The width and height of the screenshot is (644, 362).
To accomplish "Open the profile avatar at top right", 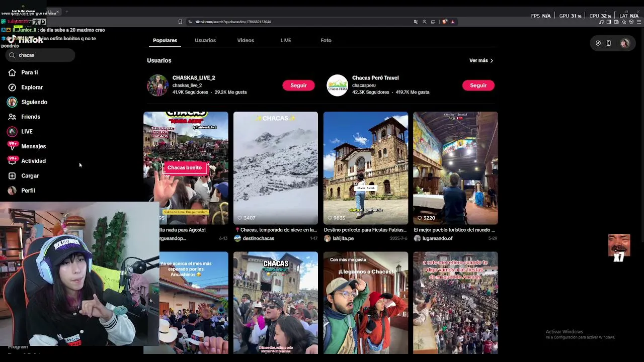I will [625, 43].
